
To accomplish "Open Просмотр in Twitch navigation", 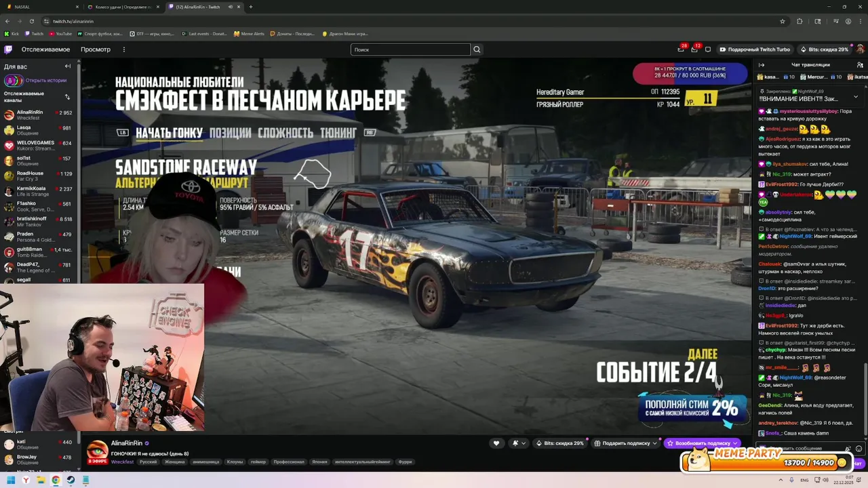I will pyautogui.click(x=96, y=49).
